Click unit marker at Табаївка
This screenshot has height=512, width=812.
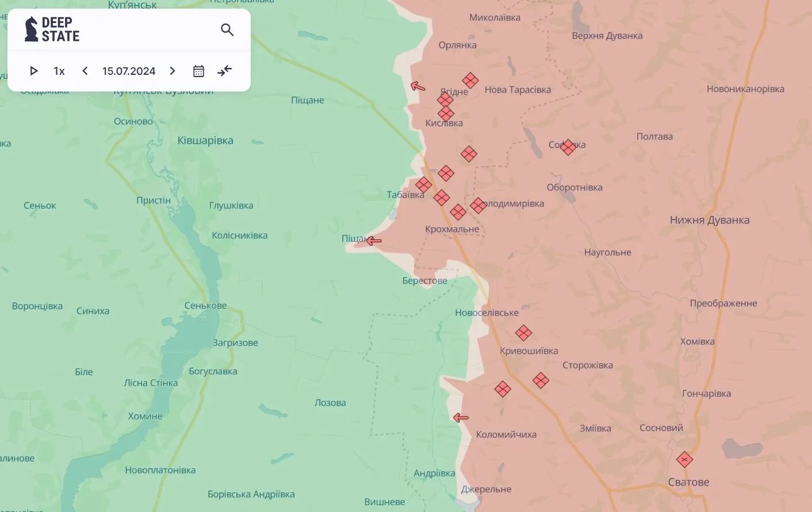pyautogui.click(x=424, y=185)
